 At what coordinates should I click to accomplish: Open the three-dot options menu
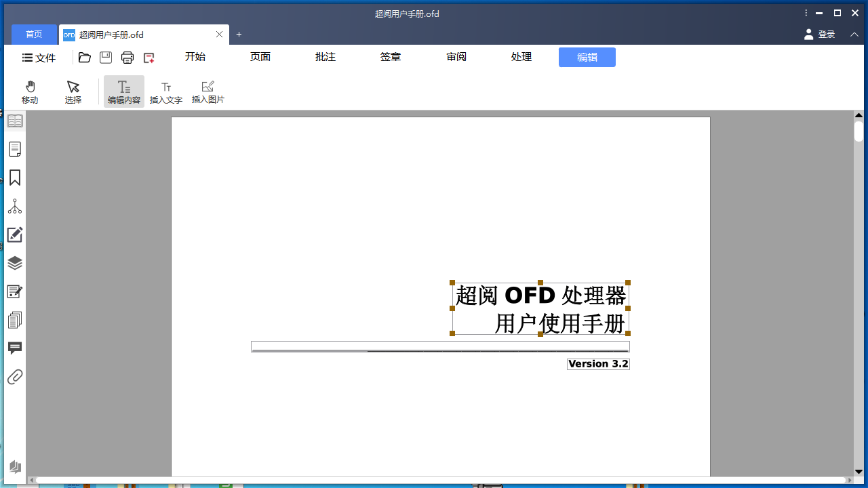[x=805, y=12]
